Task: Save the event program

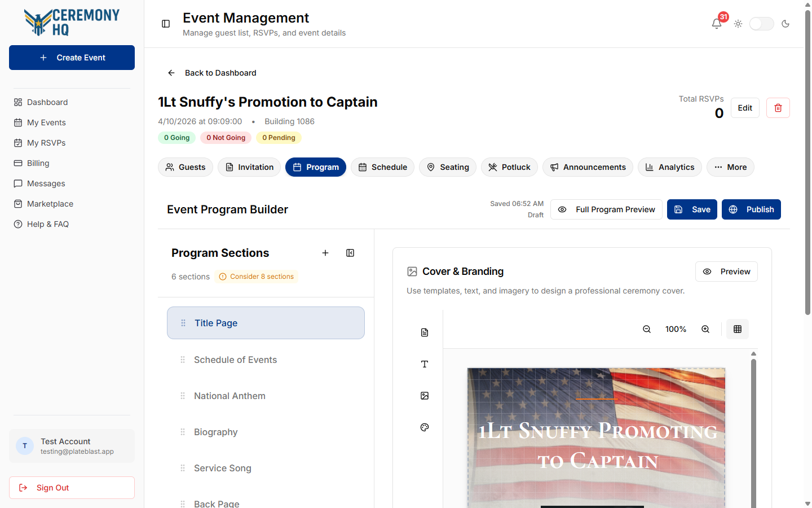Action: coord(692,209)
